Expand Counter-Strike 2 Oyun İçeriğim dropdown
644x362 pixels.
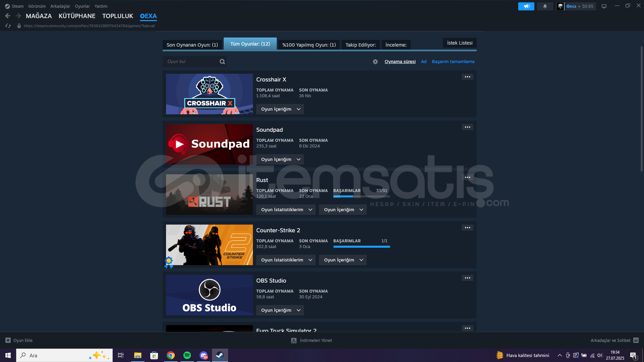(x=343, y=260)
